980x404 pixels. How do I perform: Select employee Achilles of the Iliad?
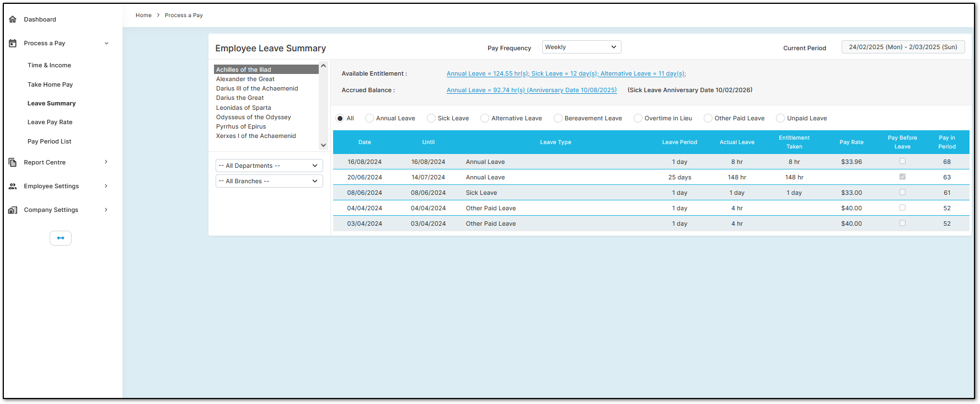[266, 70]
